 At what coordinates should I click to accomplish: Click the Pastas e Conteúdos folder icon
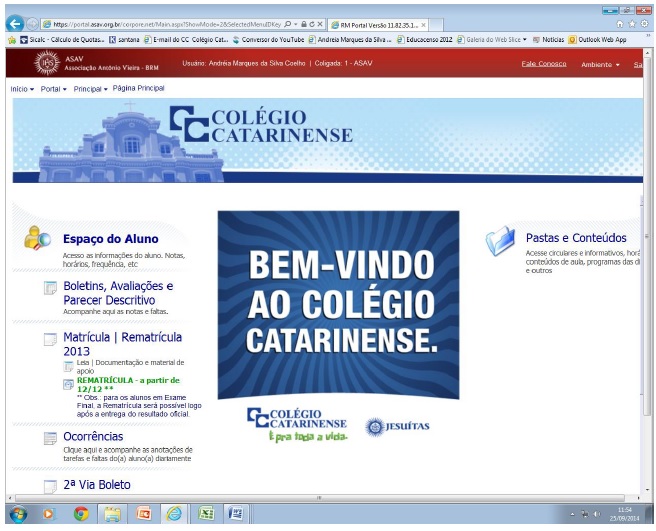click(500, 241)
